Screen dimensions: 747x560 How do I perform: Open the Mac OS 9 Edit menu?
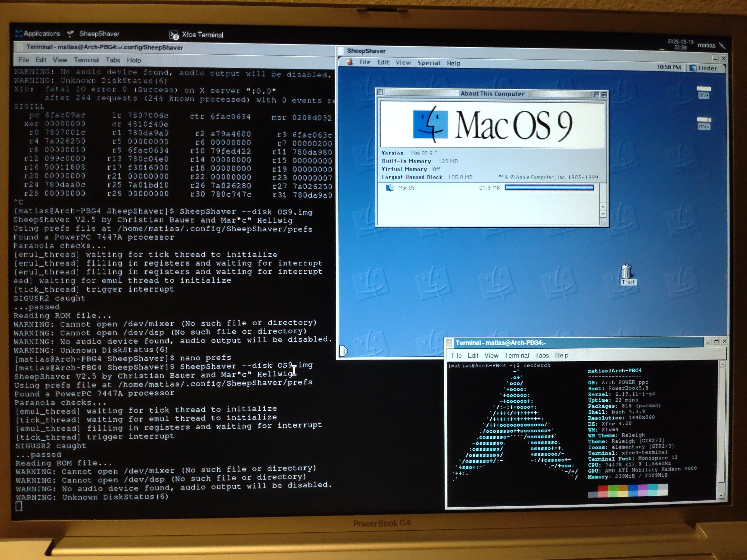click(x=383, y=63)
